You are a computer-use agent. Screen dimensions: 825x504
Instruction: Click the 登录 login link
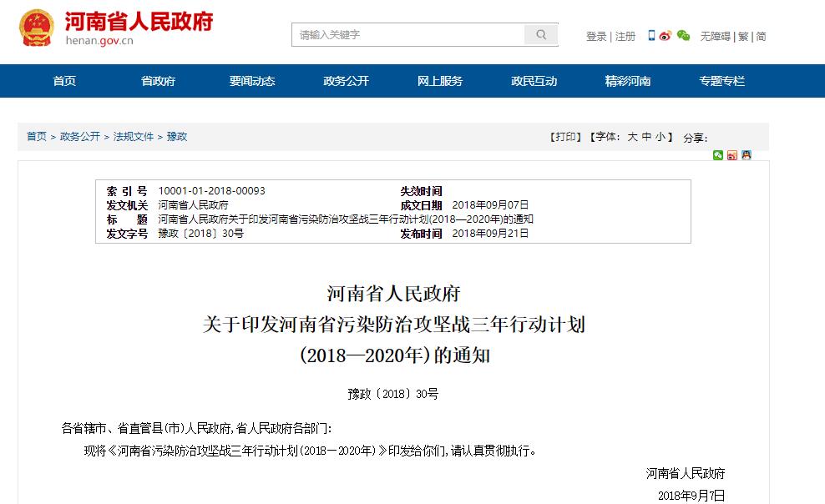tap(596, 37)
